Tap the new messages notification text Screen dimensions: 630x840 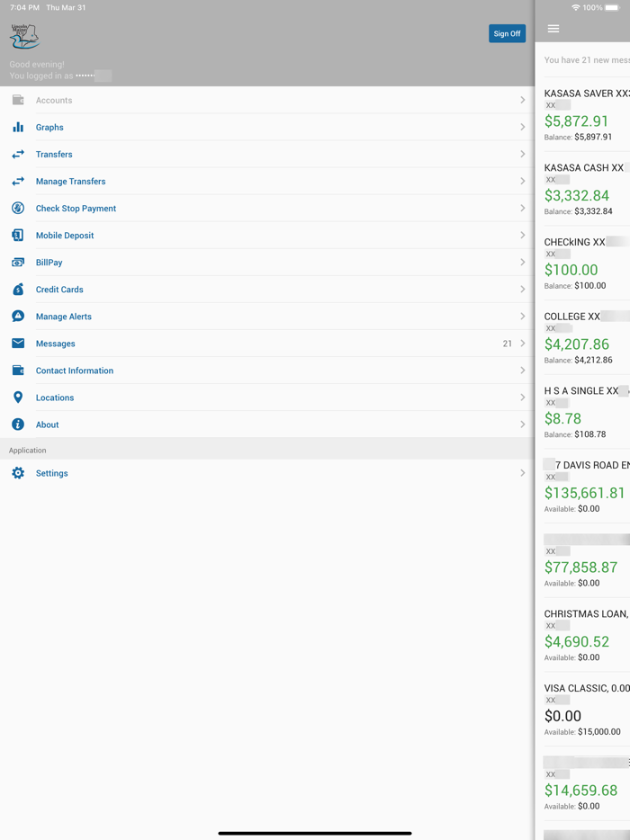pyautogui.click(x=587, y=60)
